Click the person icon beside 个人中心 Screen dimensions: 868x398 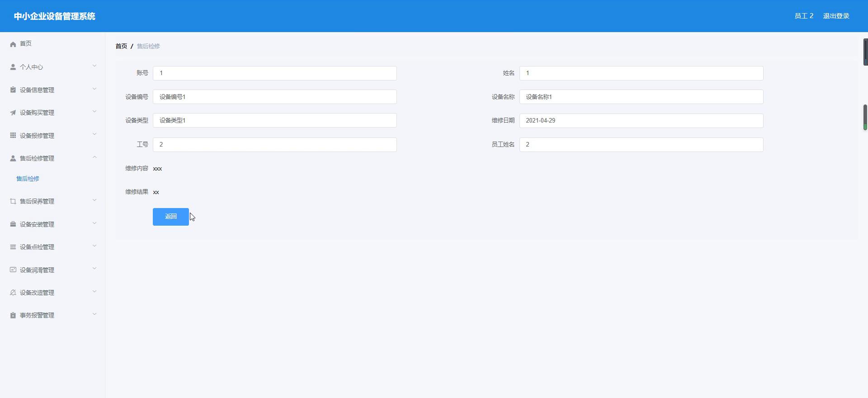(13, 67)
